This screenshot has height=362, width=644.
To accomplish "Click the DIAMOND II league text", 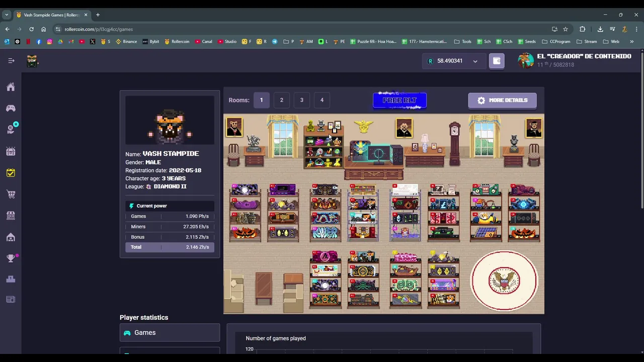I will click(170, 187).
